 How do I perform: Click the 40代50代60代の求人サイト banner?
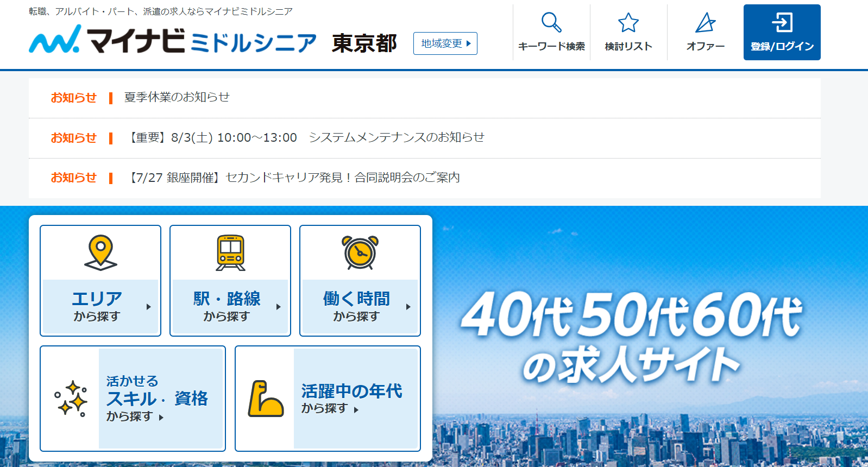[x=630, y=337]
